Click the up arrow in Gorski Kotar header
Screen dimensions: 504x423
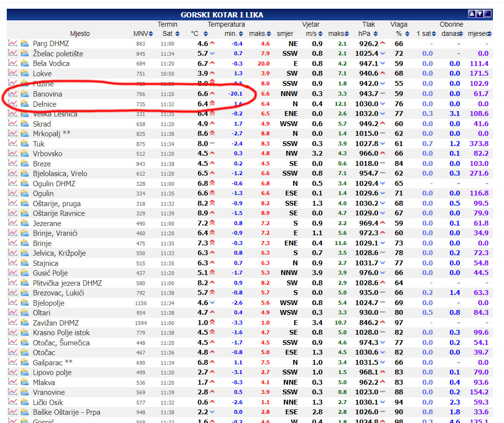472,14
